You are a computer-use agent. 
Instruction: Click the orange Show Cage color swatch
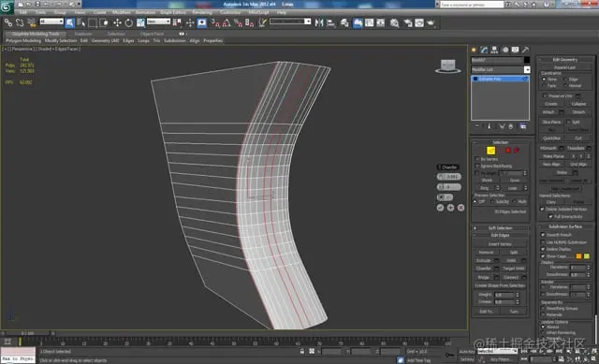[x=578, y=256]
